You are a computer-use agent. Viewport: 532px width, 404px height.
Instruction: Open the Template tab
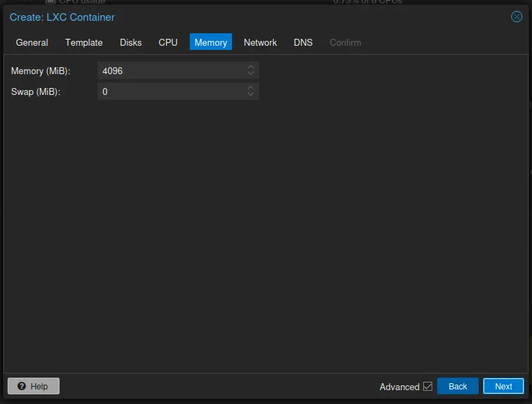(x=84, y=42)
